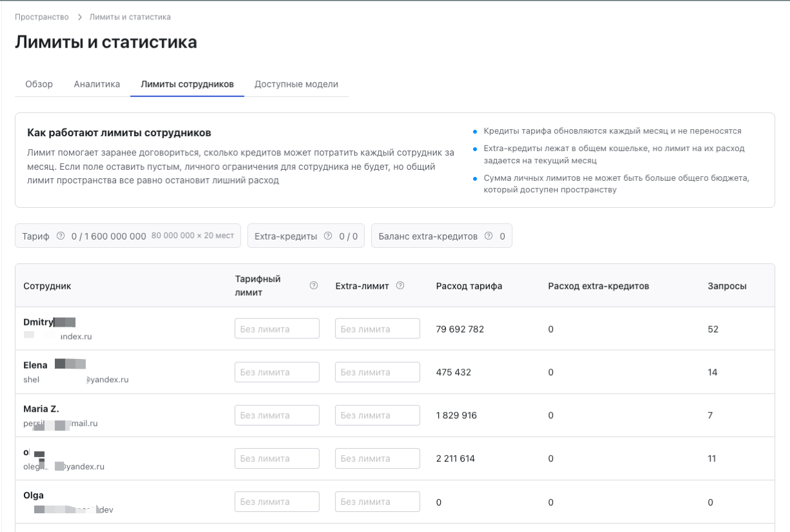790x532 pixels.
Task: Select Maria Z.'s Тарифный лимит field
Action: [277, 415]
